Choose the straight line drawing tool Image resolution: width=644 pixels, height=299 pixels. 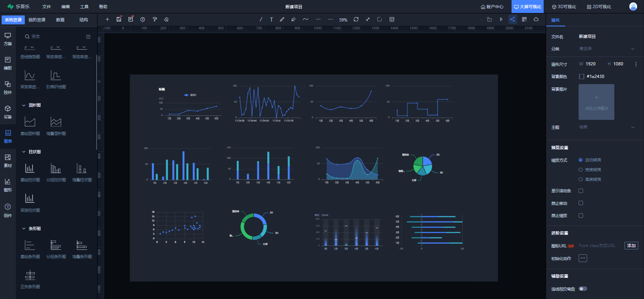pos(261,19)
